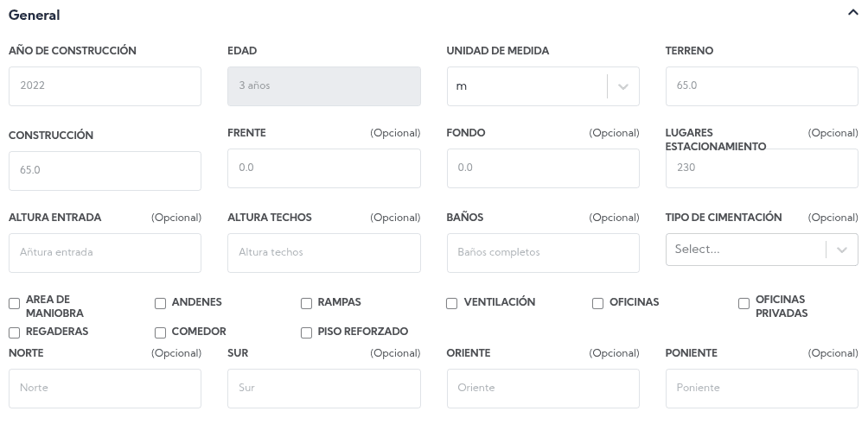The width and height of the screenshot is (868, 424).
Task: Focus the Terreno input field
Action: pyautogui.click(x=761, y=86)
